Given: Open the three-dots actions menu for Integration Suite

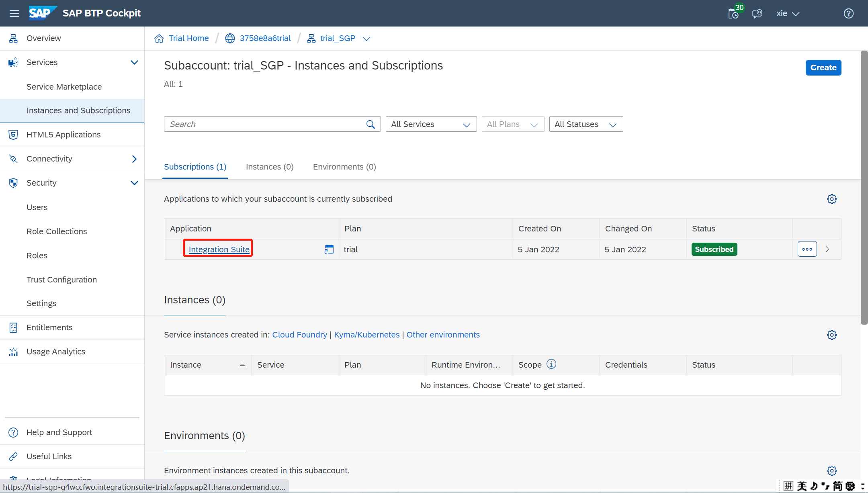Looking at the screenshot, I should 807,250.
